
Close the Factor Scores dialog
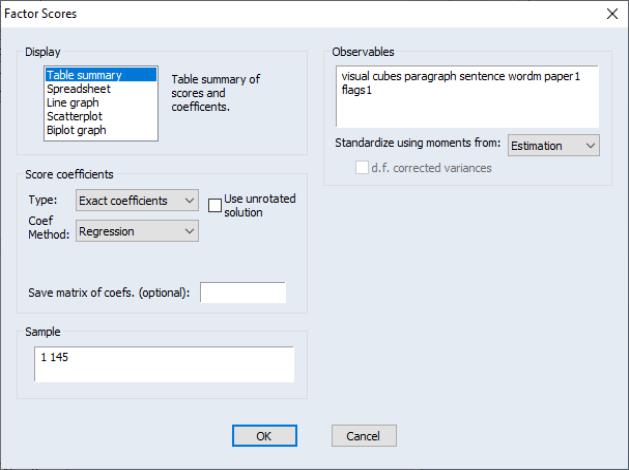pyautogui.click(x=611, y=13)
